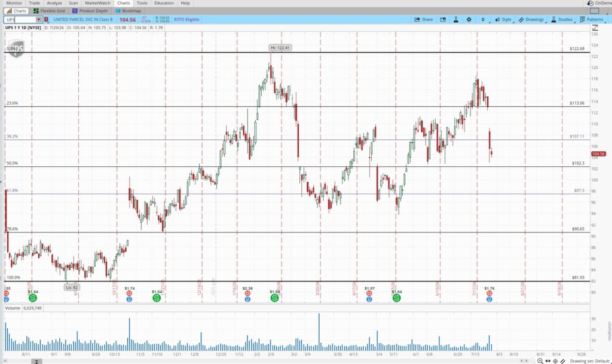This screenshot has height=364, width=612.
Task: Switch to the Product Depth tab
Action: pos(90,11)
